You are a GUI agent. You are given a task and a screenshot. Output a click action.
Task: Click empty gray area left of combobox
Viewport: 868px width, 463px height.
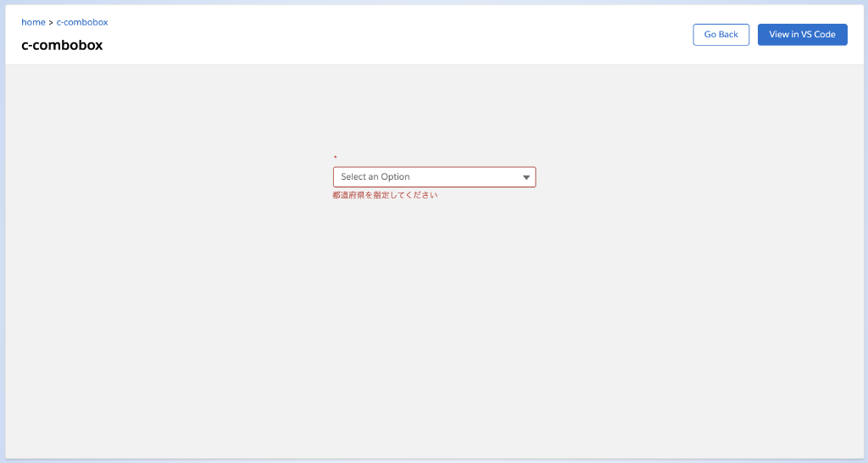tap(170, 177)
